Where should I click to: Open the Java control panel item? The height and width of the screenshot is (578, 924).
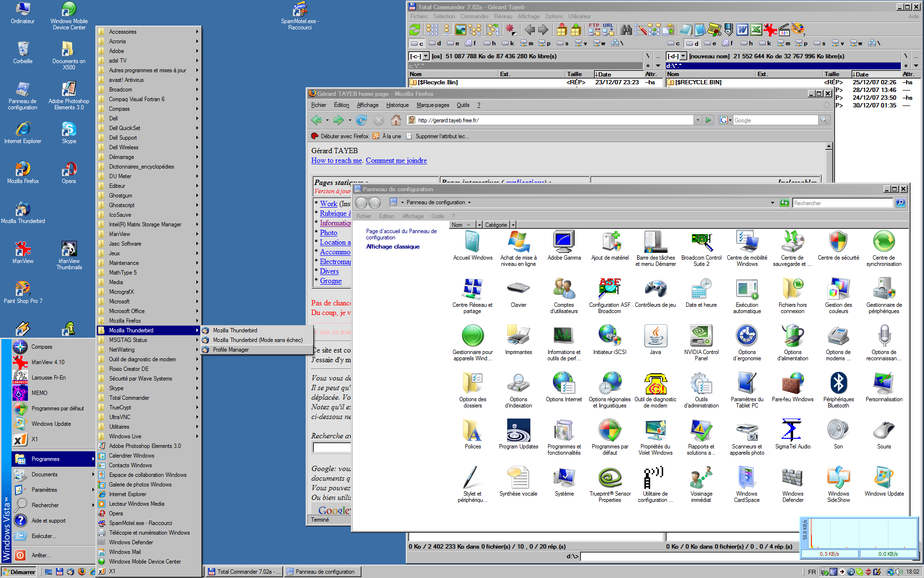[655, 340]
